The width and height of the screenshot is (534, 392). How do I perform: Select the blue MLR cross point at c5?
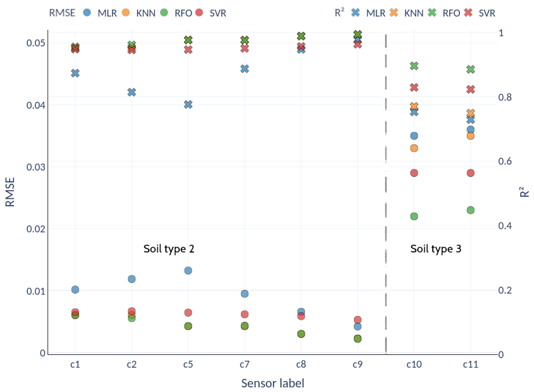coord(188,104)
